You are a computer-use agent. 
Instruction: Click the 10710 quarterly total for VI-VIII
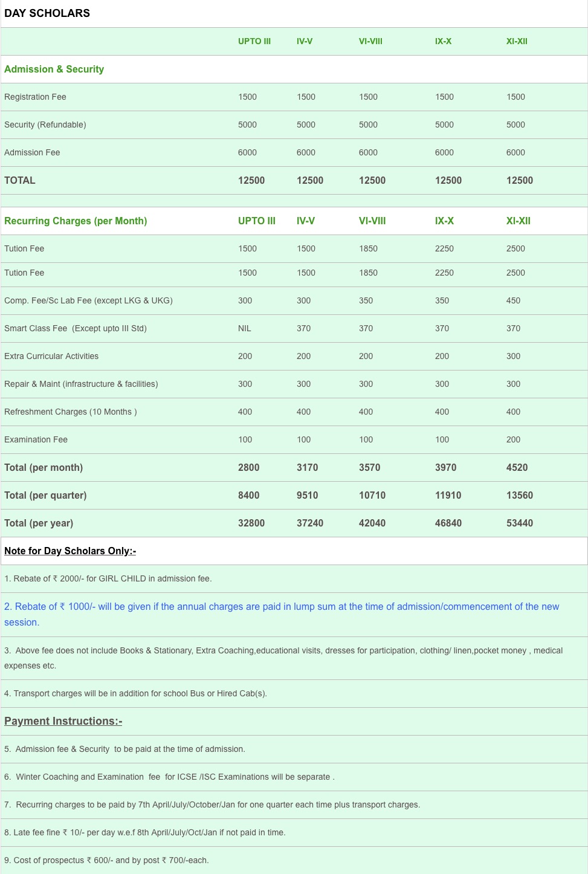click(x=372, y=496)
